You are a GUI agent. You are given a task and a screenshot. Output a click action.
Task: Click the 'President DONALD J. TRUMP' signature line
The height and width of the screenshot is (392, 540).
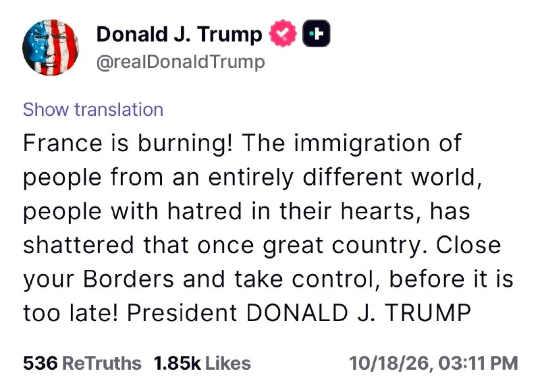tap(299, 313)
